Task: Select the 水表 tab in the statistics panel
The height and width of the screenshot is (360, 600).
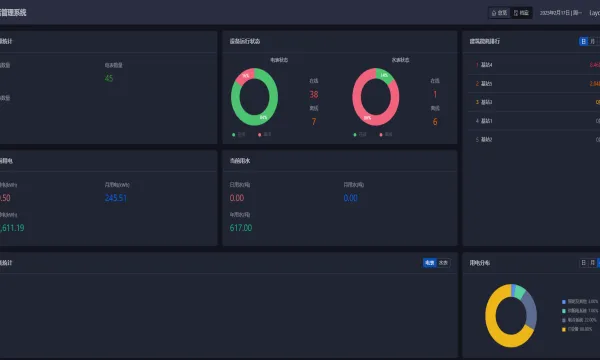Action: (x=443, y=263)
